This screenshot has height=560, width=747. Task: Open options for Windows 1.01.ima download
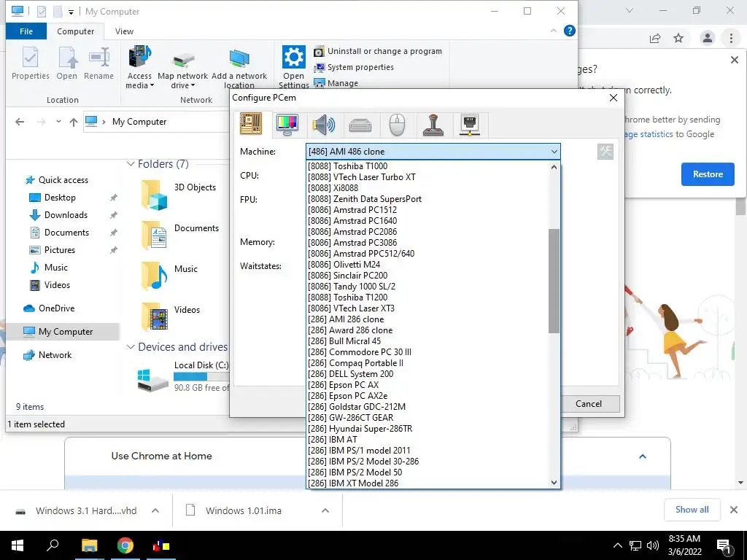325,510
